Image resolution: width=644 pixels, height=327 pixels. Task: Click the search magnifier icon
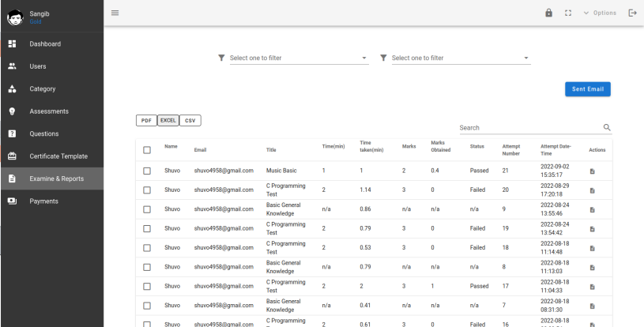click(607, 127)
